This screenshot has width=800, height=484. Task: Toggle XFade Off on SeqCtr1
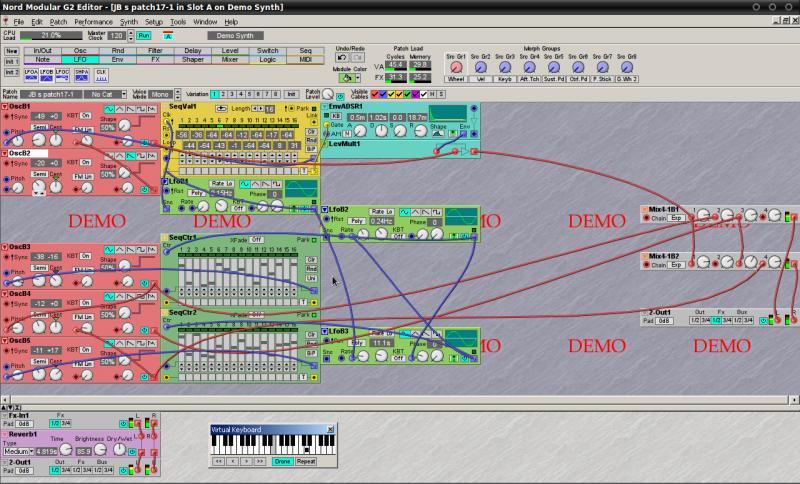pos(257,240)
